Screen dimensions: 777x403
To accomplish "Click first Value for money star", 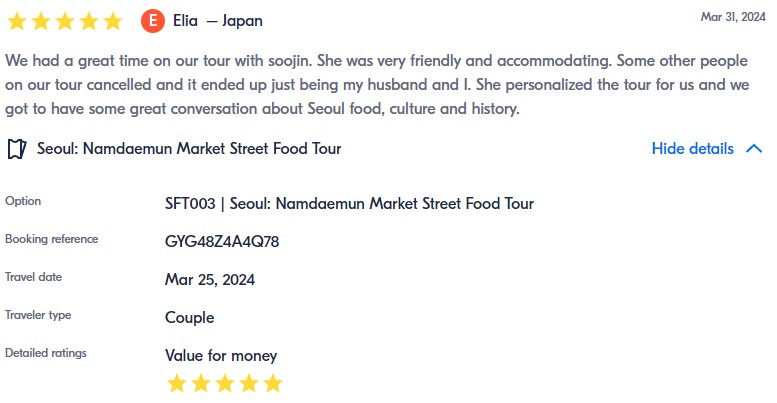I will point(177,383).
